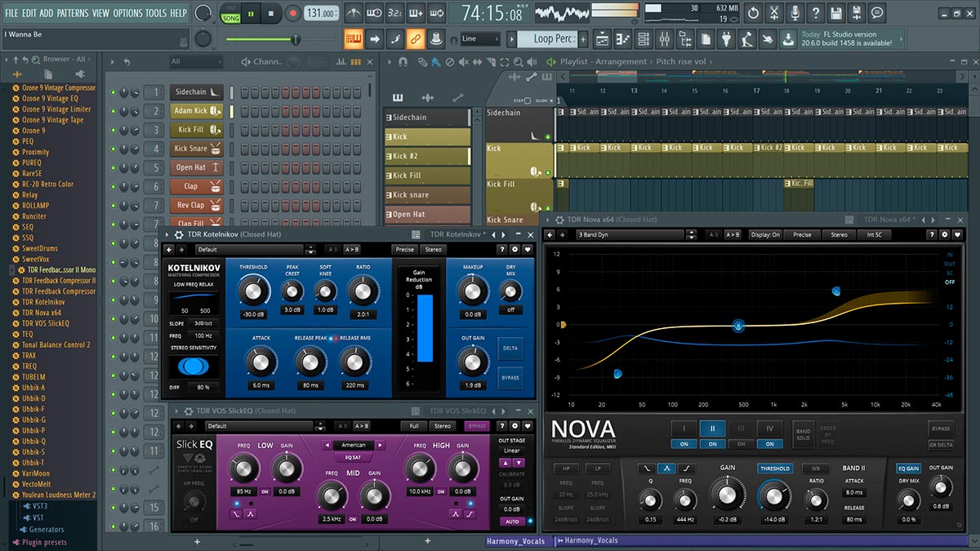Click the main volume slider handle

coord(296,39)
